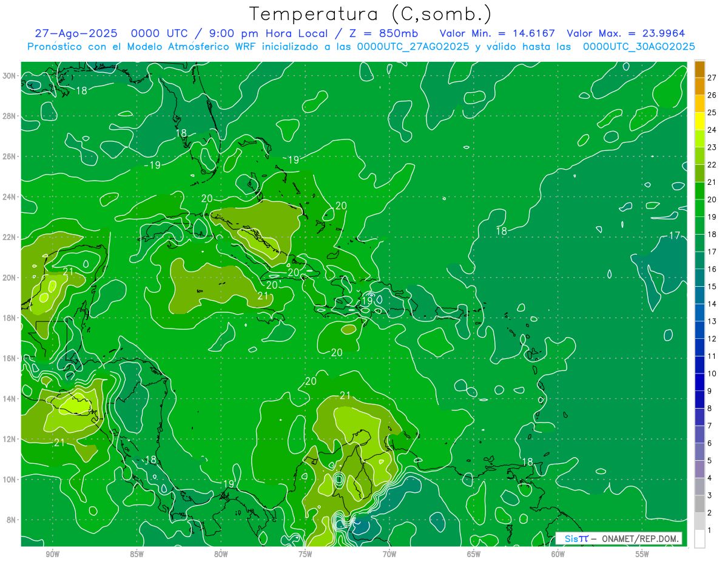
Task: Click the 14N latitude axis label
Action: point(10,399)
